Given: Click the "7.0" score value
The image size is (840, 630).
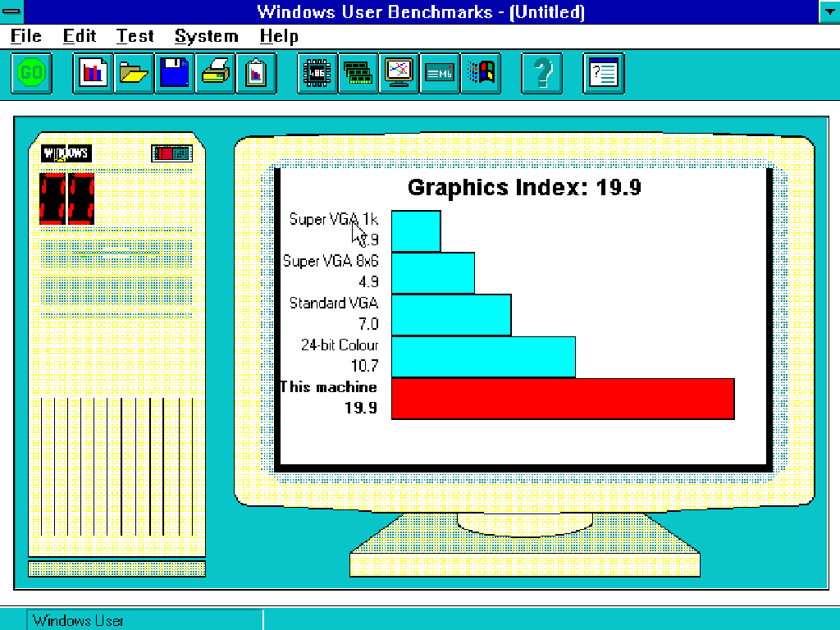Looking at the screenshot, I should pyautogui.click(x=368, y=324).
